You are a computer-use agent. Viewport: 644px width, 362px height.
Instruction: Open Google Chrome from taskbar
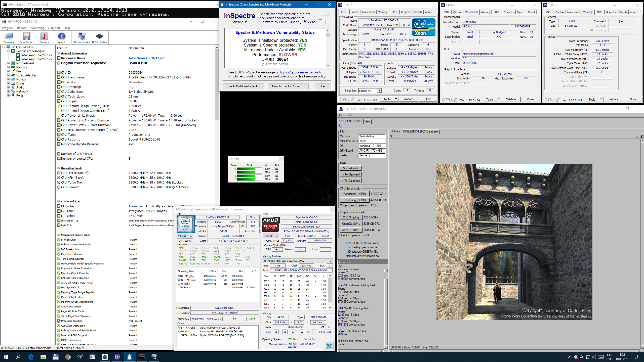68,357
